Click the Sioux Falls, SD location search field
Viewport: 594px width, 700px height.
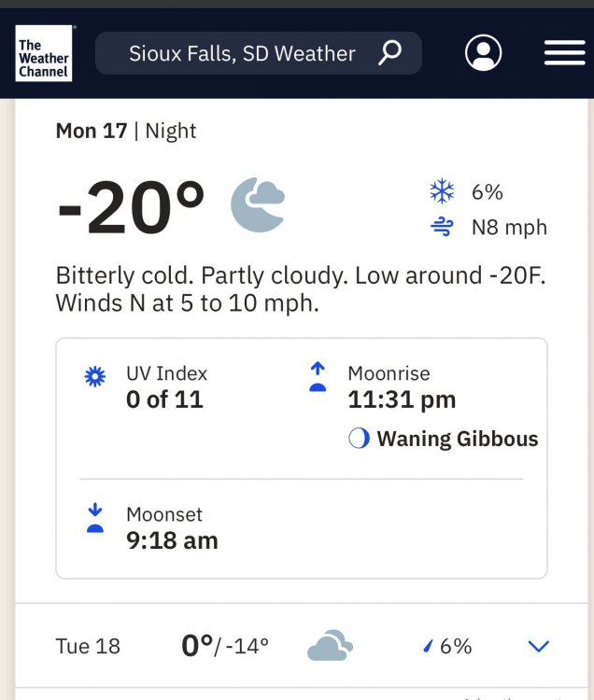[x=243, y=53]
